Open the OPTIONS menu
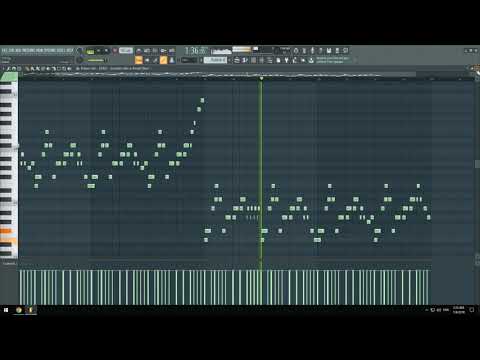The height and width of the screenshot is (360, 480). [x=51, y=50]
